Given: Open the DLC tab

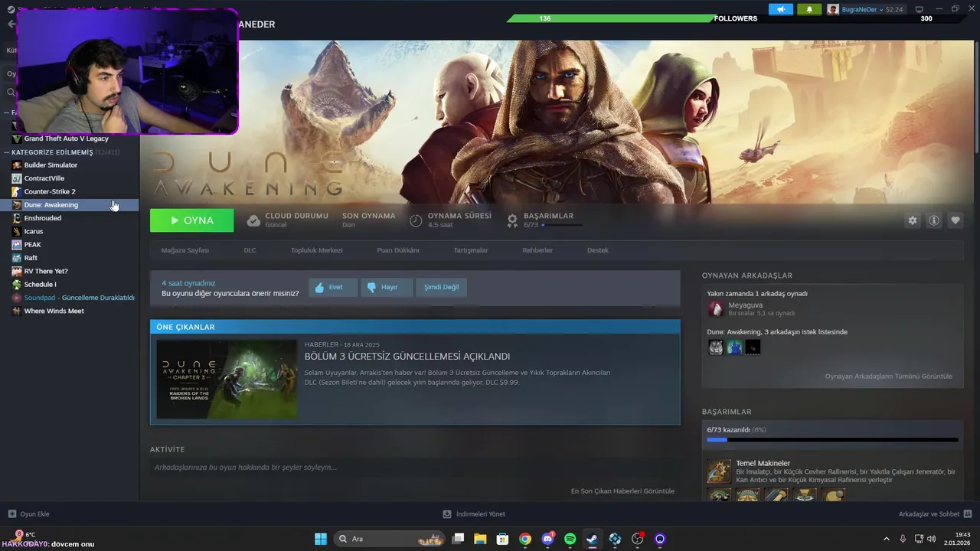Looking at the screenshot, I should (x=250, y=250).
